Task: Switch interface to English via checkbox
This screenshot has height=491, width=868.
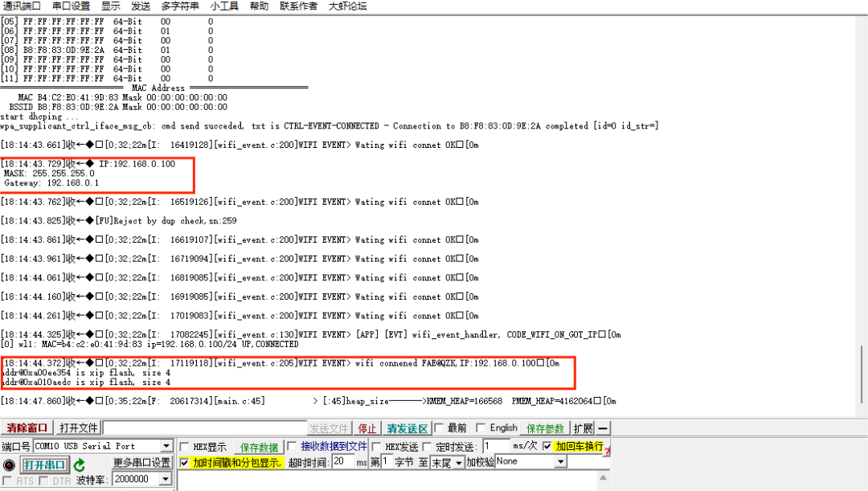Action: point(481,428)
